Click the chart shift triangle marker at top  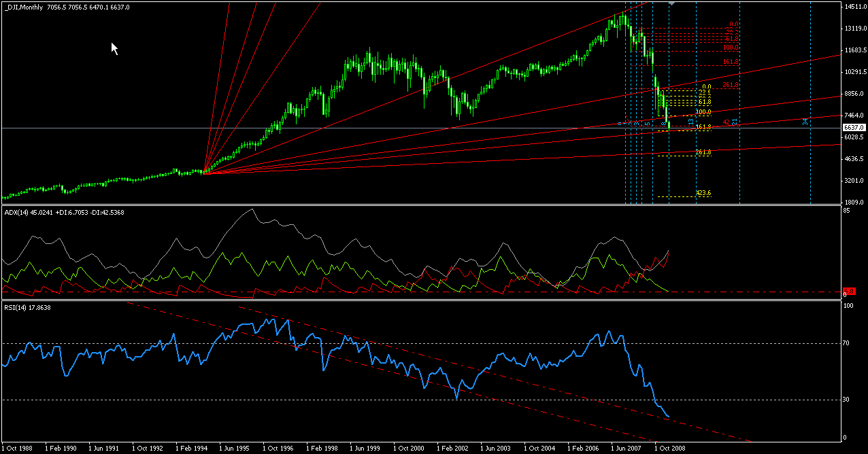click(671, 3)
